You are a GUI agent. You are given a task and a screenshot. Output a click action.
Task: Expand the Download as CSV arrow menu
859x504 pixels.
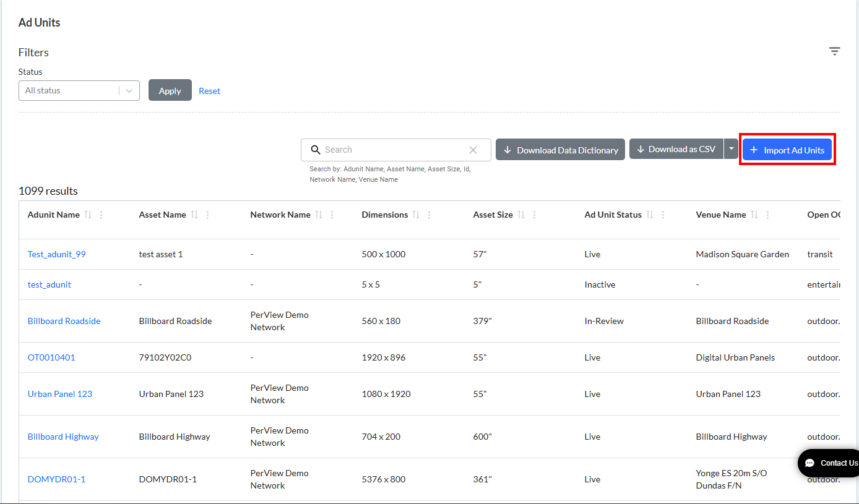(732, 149)
